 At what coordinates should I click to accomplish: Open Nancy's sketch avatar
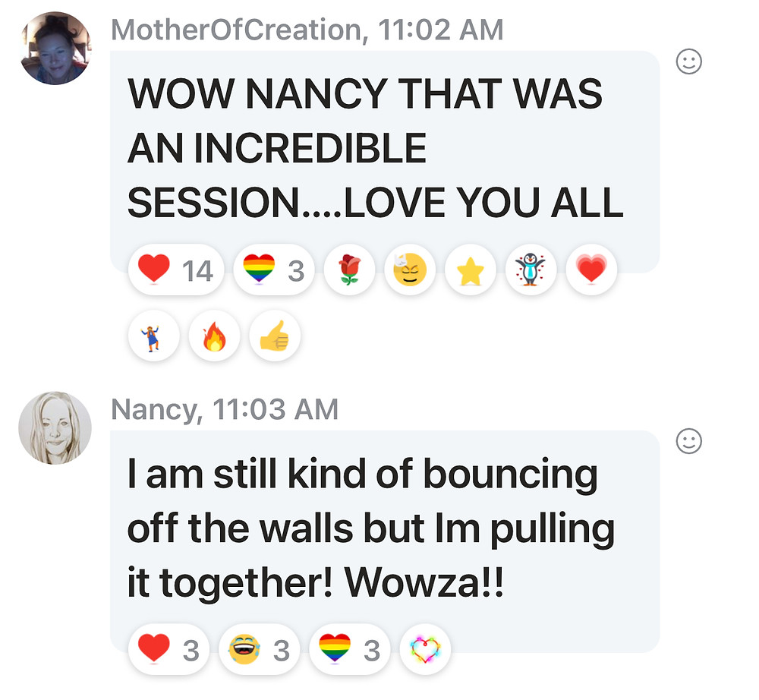tap(55, 428)
